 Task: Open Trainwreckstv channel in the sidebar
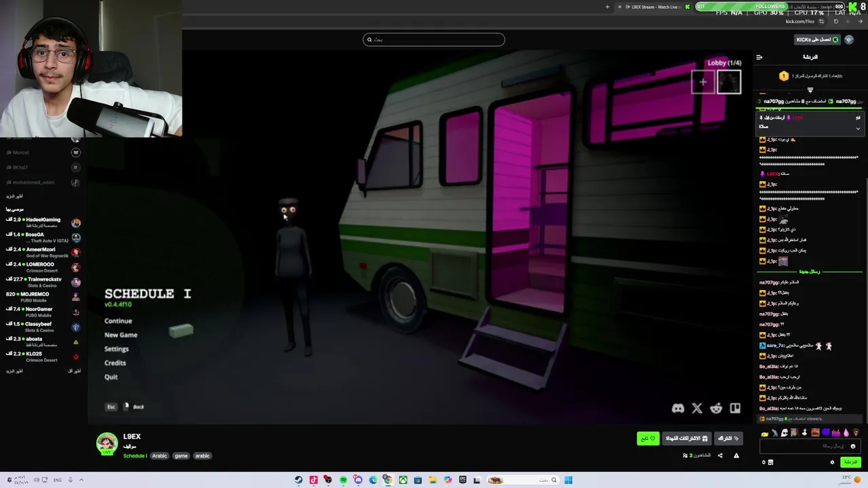coord(43,281)
